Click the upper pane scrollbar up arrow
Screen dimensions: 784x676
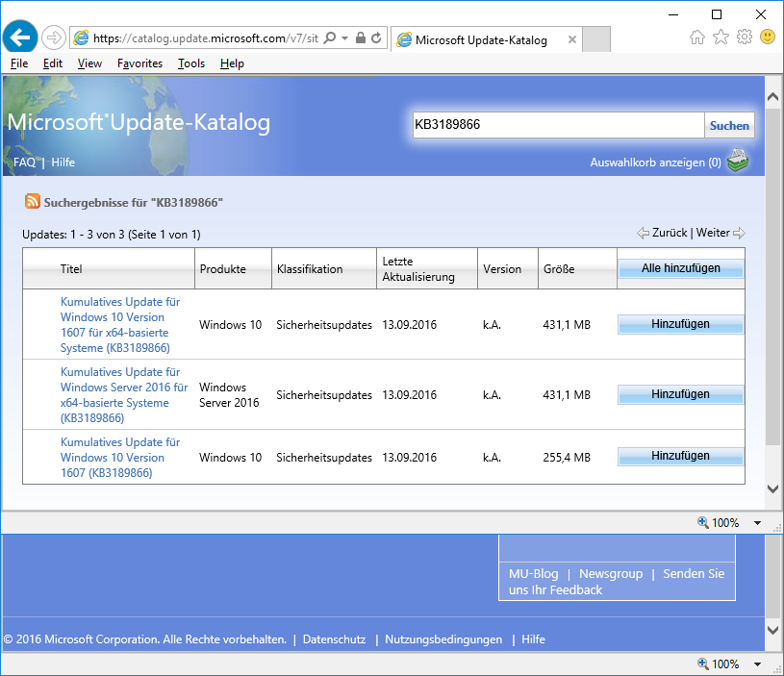pos(772,96)
